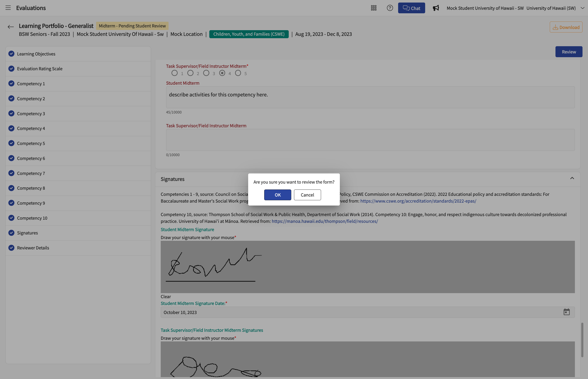
Task: Click the vertical scrollbar thumb
Action: click(582, 340)
